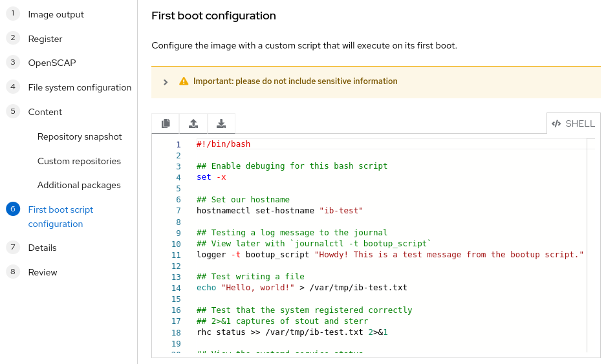The width and height of the screenshot is (606, 364).
Task: Select Repository snapshot substep
Action: 80,136
